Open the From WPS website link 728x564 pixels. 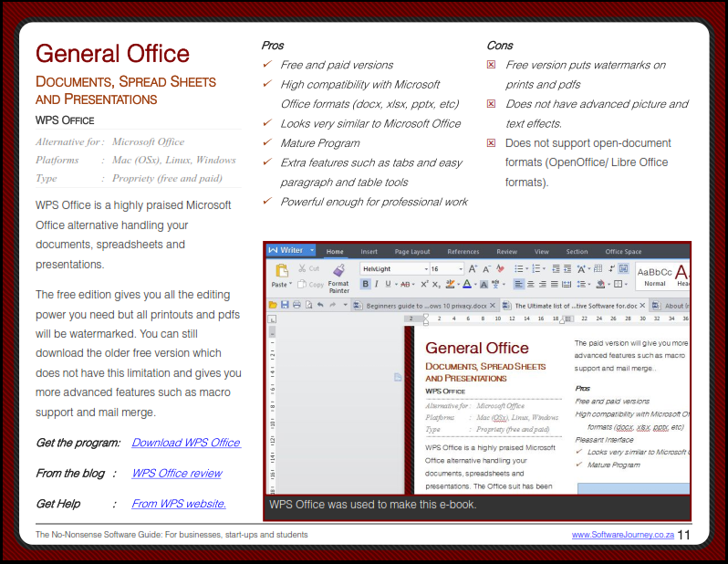point(178,503)
